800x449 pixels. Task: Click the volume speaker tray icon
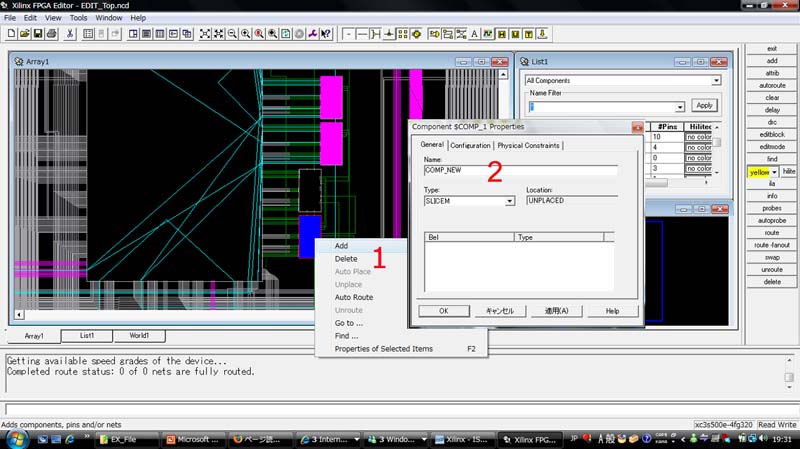pyautogui.click(x=763, y=439)
